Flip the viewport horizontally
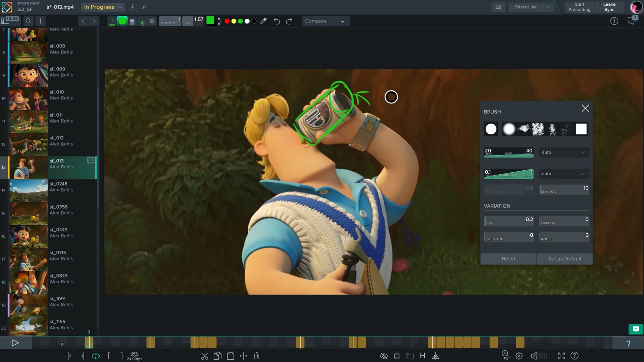 click(436, 356)
